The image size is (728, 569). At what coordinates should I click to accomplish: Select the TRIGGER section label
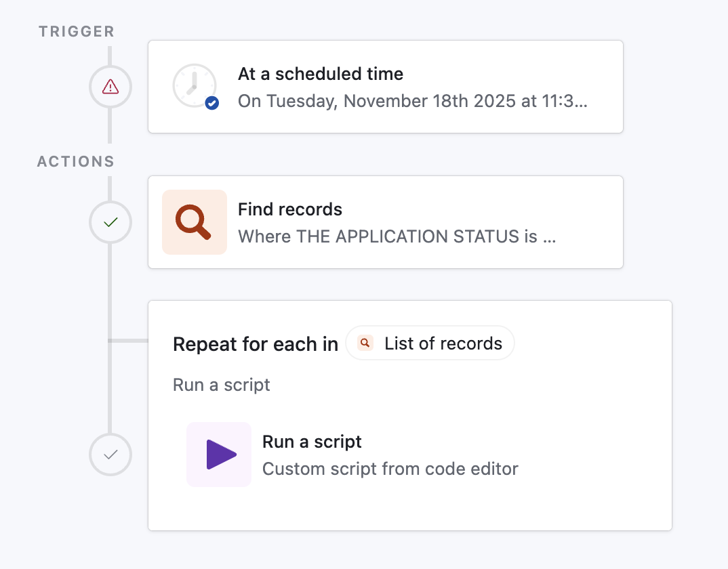pyautogui.click(x=76, y=31)
